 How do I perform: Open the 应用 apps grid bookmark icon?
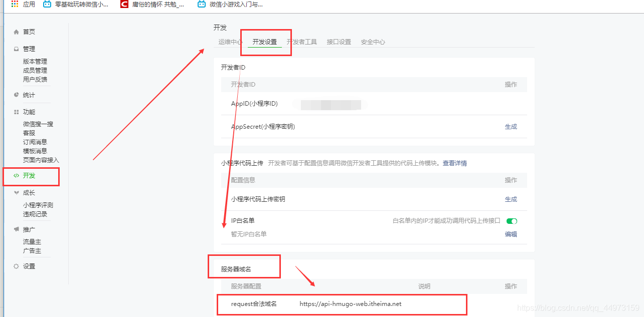(x=15, y=4)
